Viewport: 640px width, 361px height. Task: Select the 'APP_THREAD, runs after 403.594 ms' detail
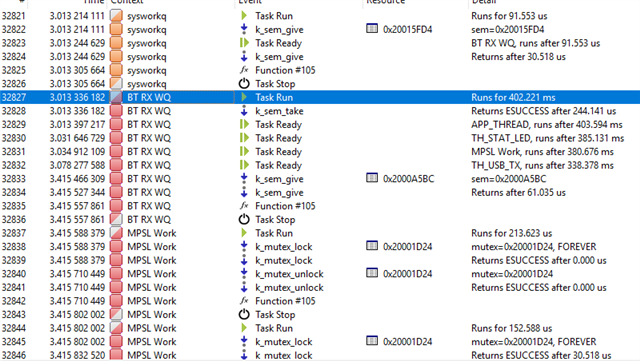point(547,125)
